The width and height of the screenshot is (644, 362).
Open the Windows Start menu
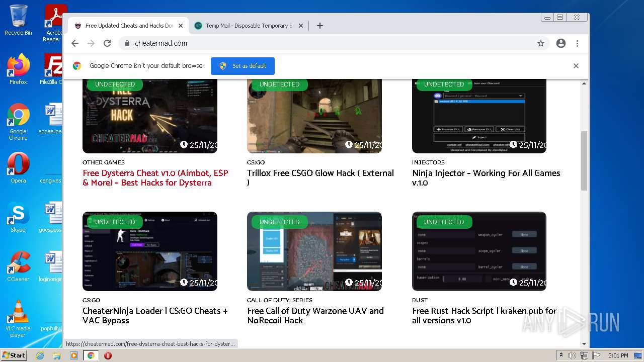click(14, 355)
